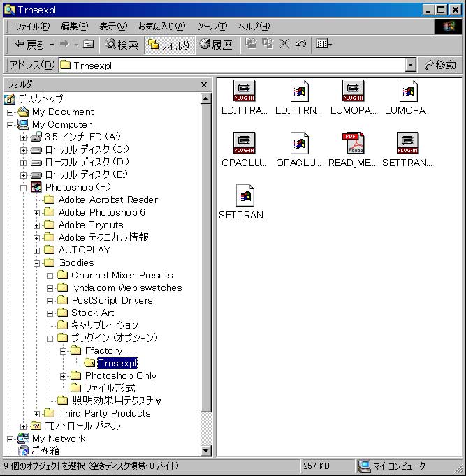Viewport: 466px width, 476px height.
Task: Click the Go (移動) button
Action: 440,65
